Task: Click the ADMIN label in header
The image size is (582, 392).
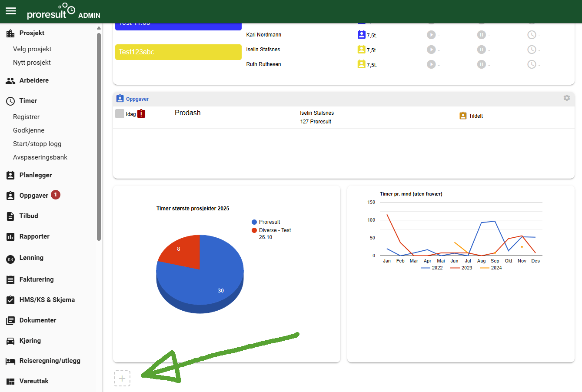Action: 89,16
